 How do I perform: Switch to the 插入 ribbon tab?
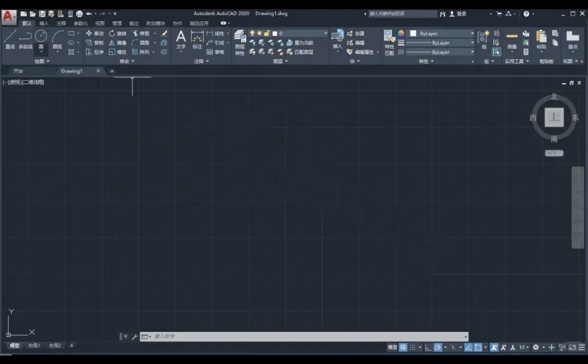(x=43, y=23)
